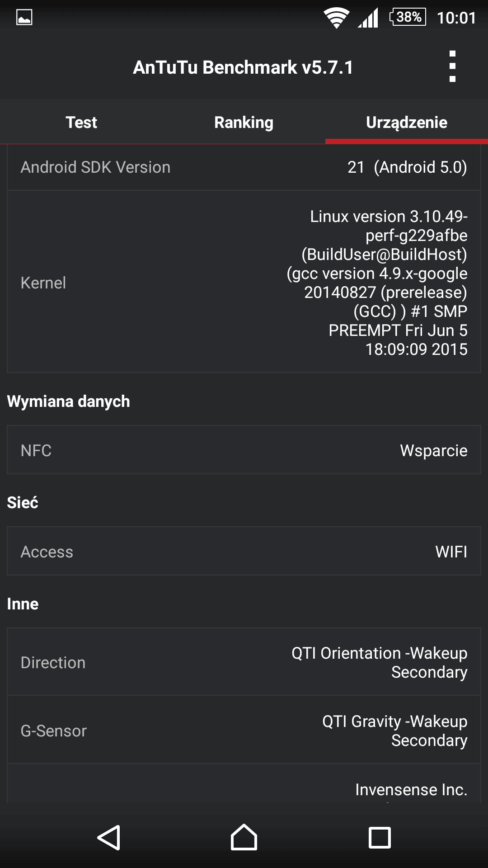Tap the battery 38% indicator
Viewport: 488px width, 868px height.
(408, 17)
